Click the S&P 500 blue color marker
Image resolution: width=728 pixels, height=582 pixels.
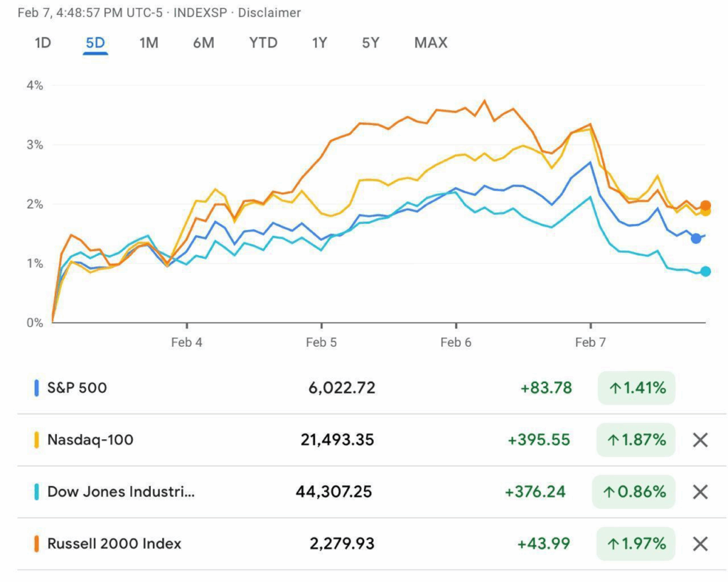[x=36, y=388]
